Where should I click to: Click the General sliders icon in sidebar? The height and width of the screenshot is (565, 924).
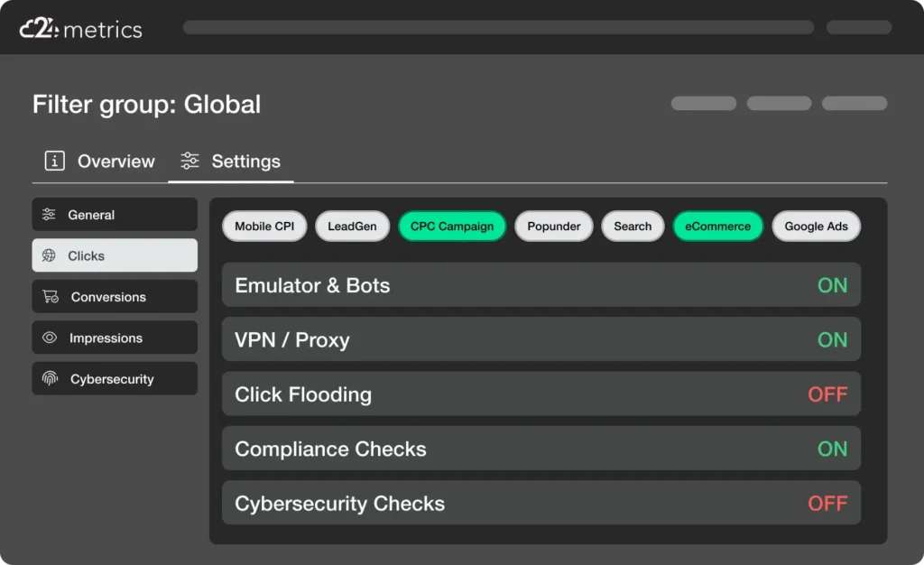click(x=49, y=215)
